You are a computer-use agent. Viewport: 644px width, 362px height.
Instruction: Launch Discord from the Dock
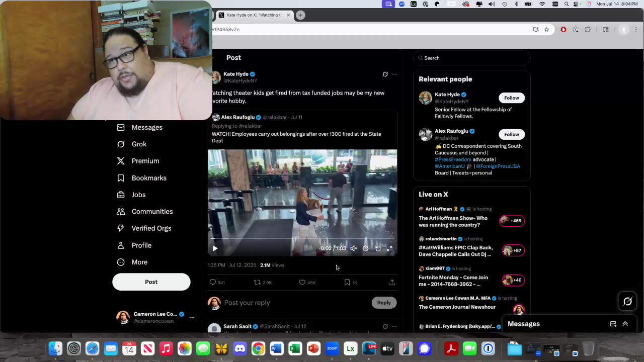240,348
